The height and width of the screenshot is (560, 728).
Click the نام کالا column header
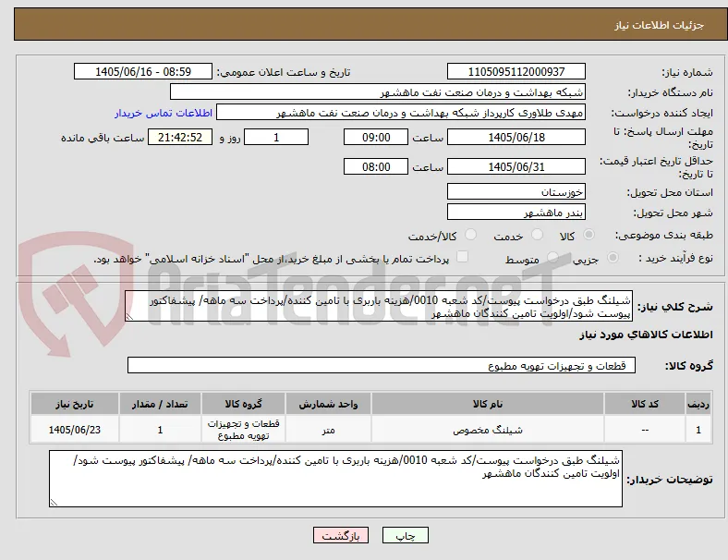coord(488,404)
